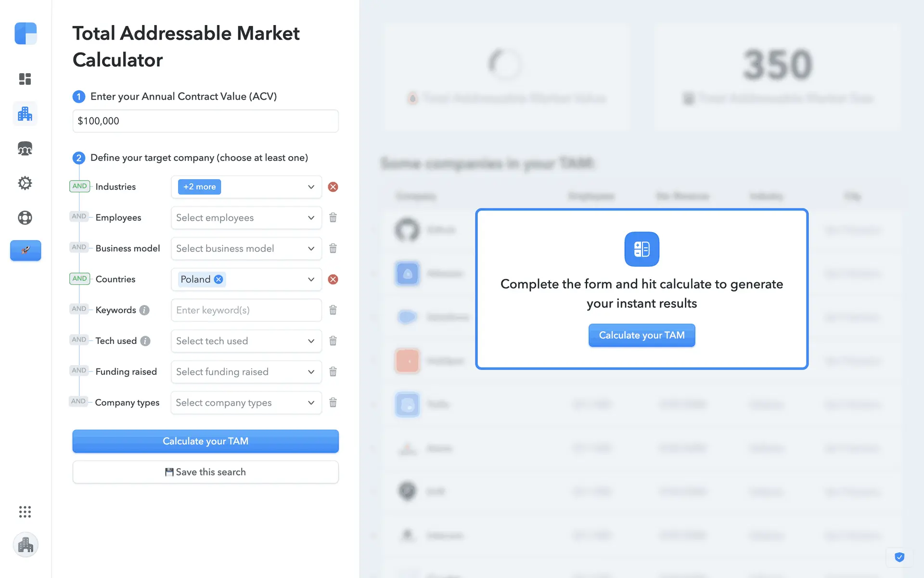Screen dimensions: 924x578
Task: Select the rocket item in sidebar navigation
Action: [x=26, y=250]
